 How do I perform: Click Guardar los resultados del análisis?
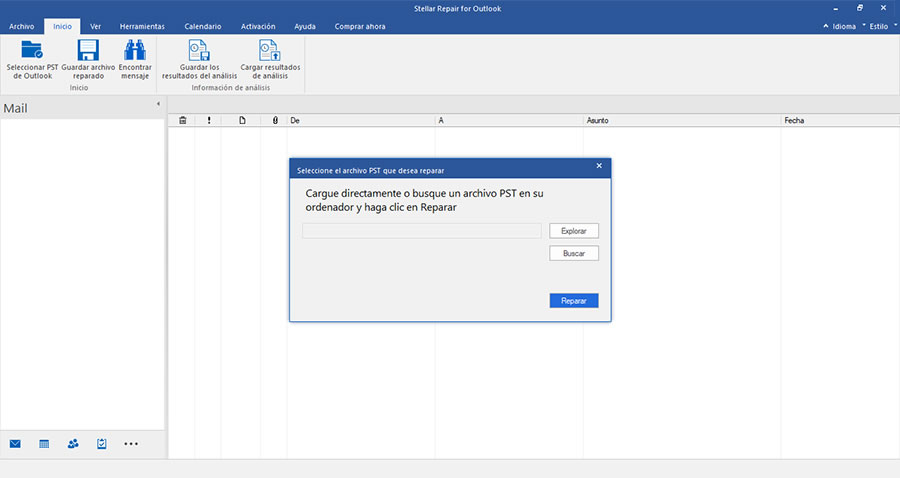pyautogui.click(x=199, y=59)
